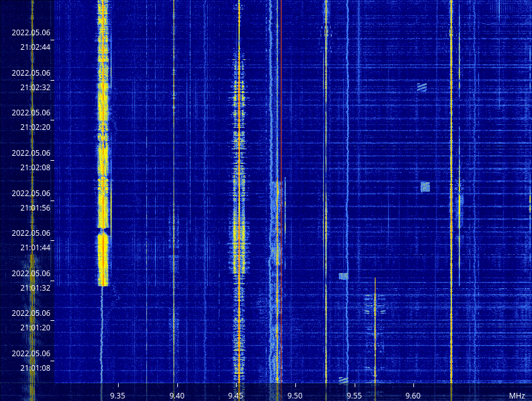This screenshot has height=401, width=532.
Task: Click the 21:01:44 timestamp label
Action: (35, 247)
